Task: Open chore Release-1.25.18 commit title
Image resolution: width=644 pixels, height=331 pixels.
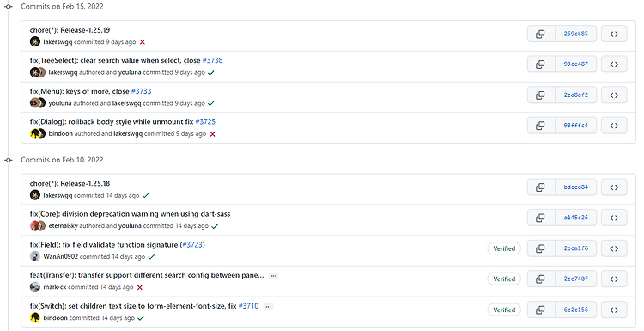Action: click(70, 183)
